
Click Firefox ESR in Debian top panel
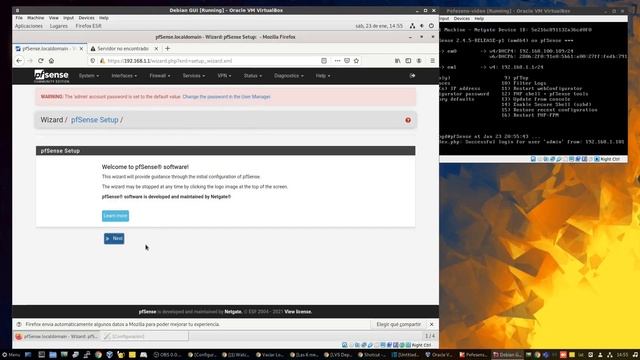[x=88, y=26]
